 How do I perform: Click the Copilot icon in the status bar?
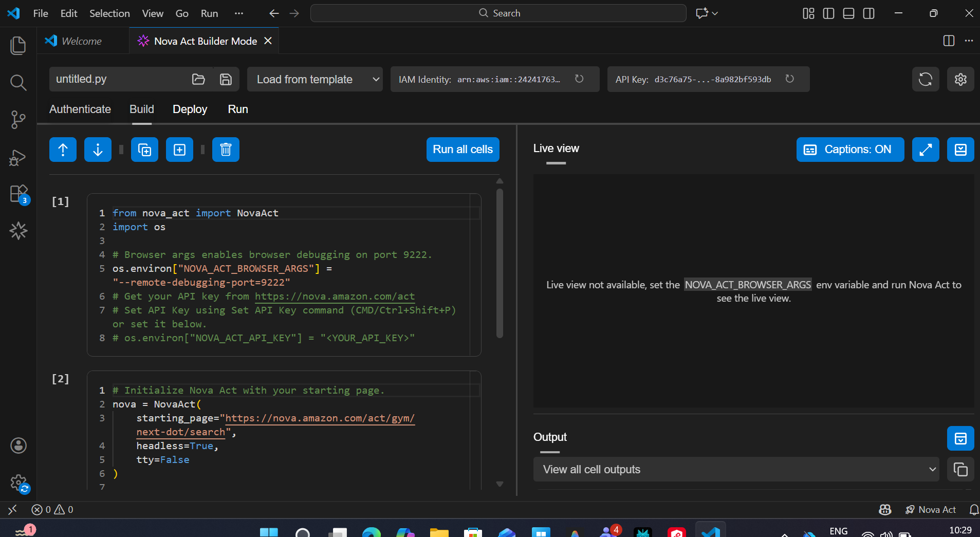pos(885,509)
